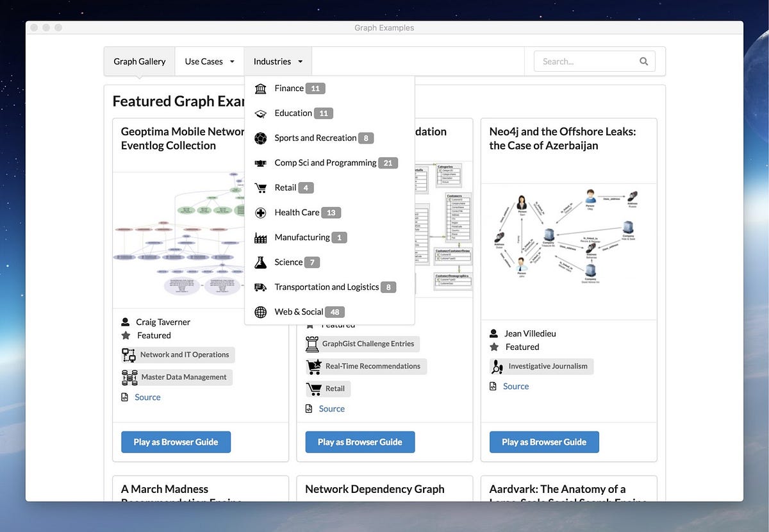Select the Retail shopping cart icon
Screen dimensions: 769x532
(260, 187)
